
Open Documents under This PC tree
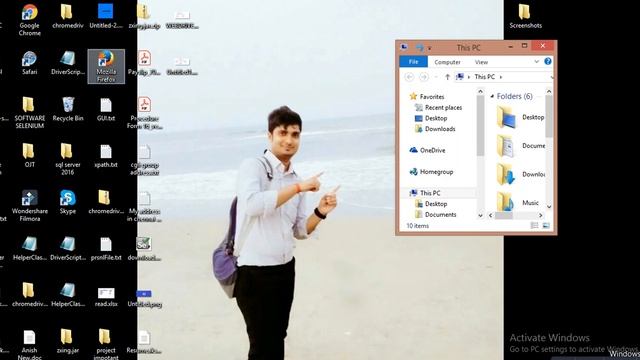coord(436,214)
